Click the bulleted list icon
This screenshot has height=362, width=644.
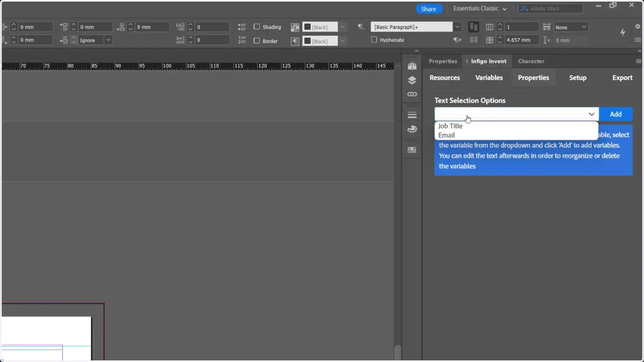[242, 27]
